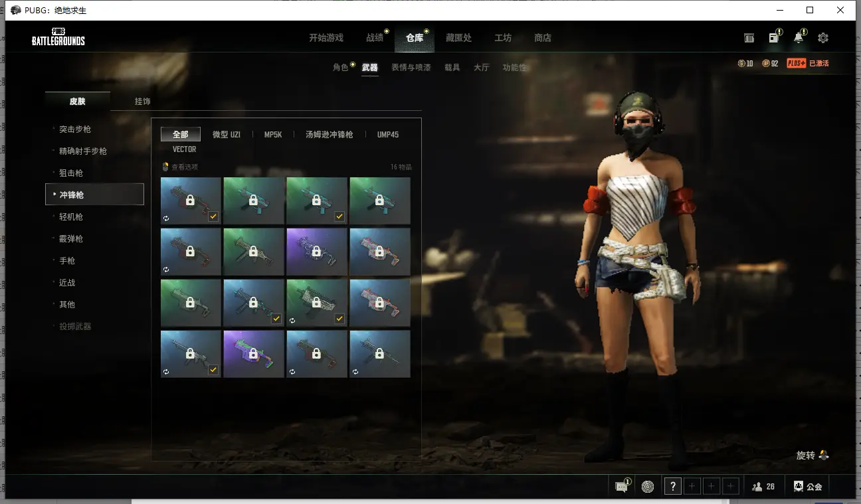Filter skins by VECTOR
The width and height of the screenshot is (861, 504).
pos(185,149)
